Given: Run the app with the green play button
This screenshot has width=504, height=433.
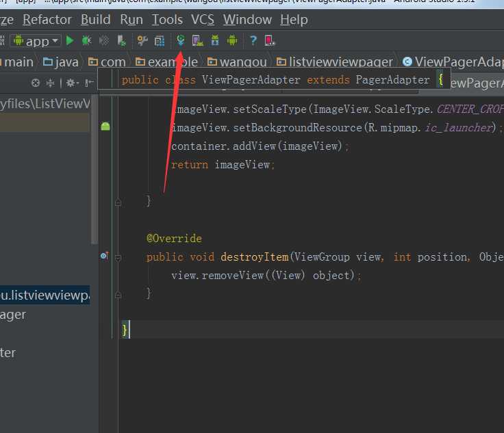Looking at the screenshot, I should pos(70,41).
